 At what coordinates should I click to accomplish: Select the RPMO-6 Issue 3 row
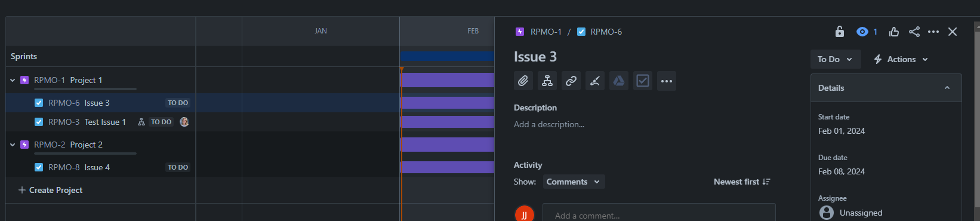101,103
